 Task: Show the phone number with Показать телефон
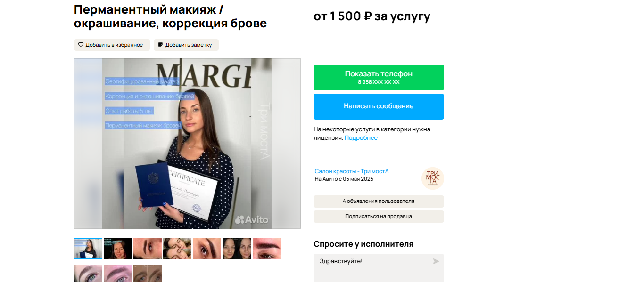point(379,77)
